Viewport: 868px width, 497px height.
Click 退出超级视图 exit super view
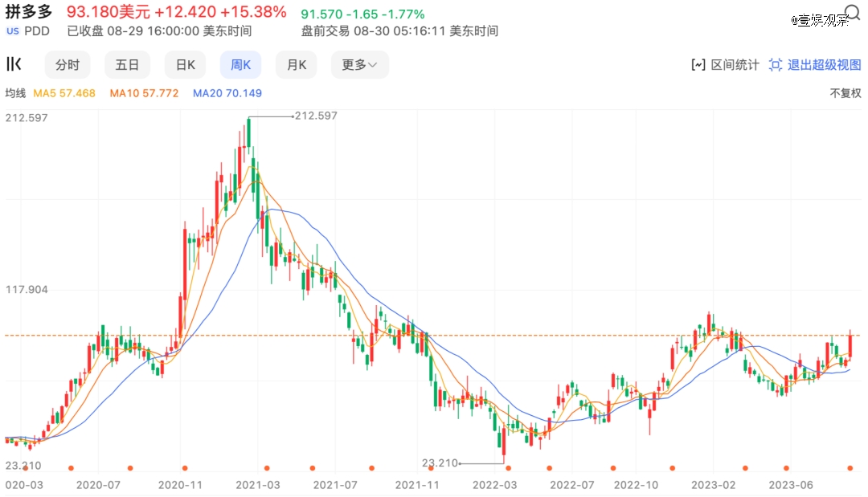click(815, 65)
